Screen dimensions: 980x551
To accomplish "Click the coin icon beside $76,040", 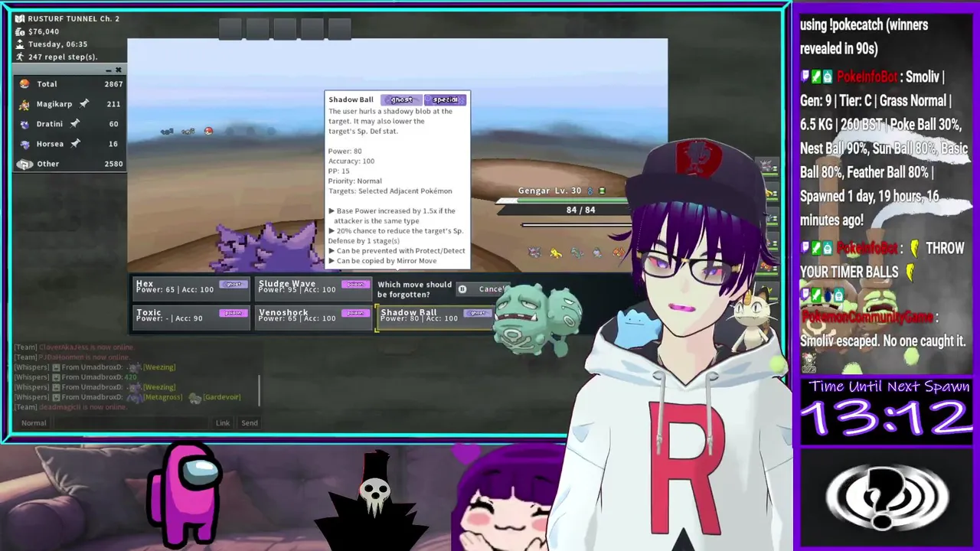I will pos(20,31).
